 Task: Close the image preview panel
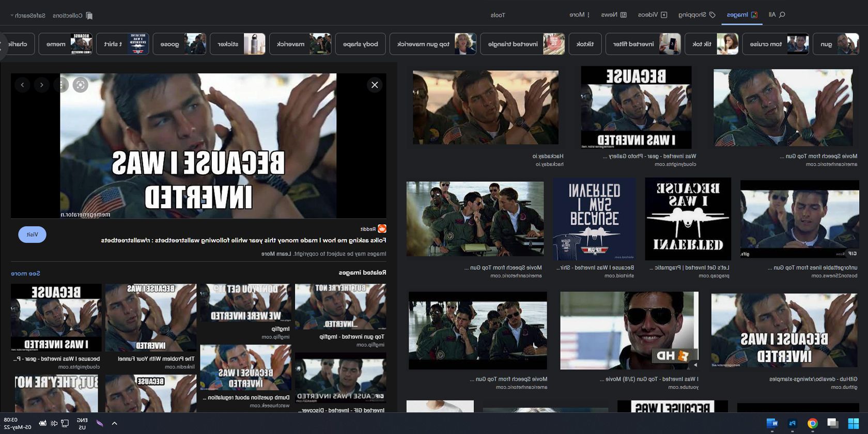tap(375, 85)
